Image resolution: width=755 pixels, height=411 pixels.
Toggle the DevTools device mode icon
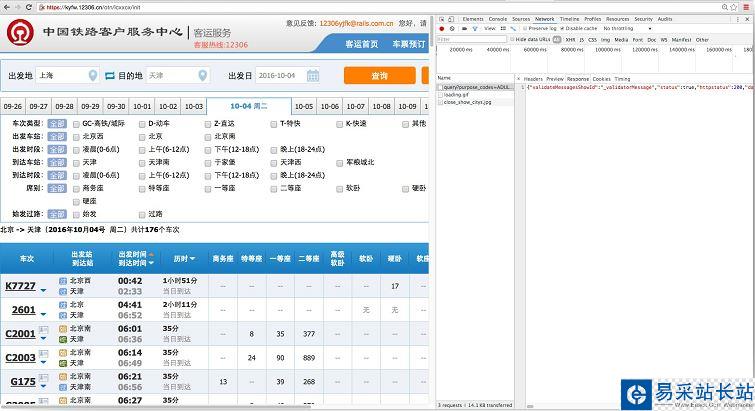coord(451,19)
